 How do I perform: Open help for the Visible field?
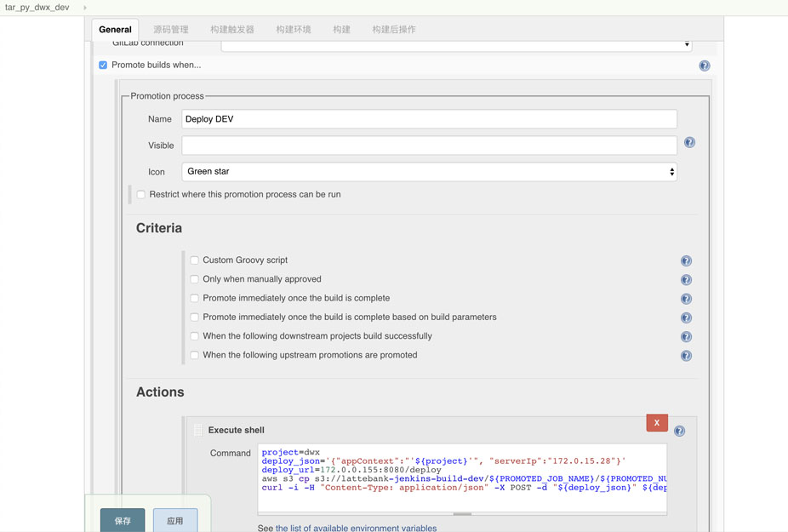689,143
